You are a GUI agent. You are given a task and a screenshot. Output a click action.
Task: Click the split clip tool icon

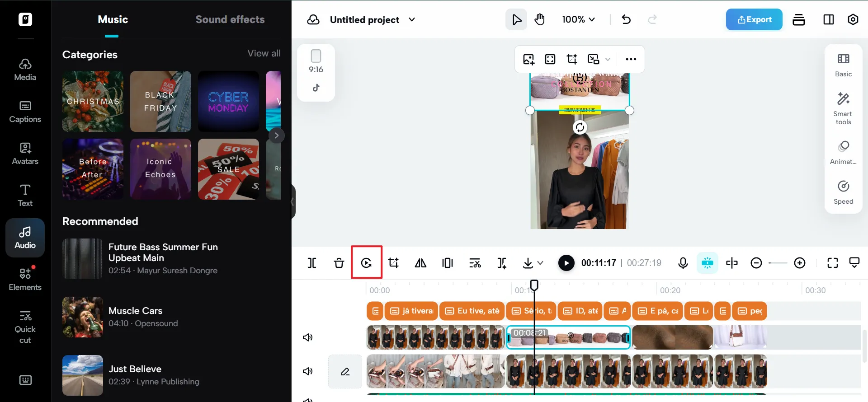pyautogui.click(x=312, y=263)
